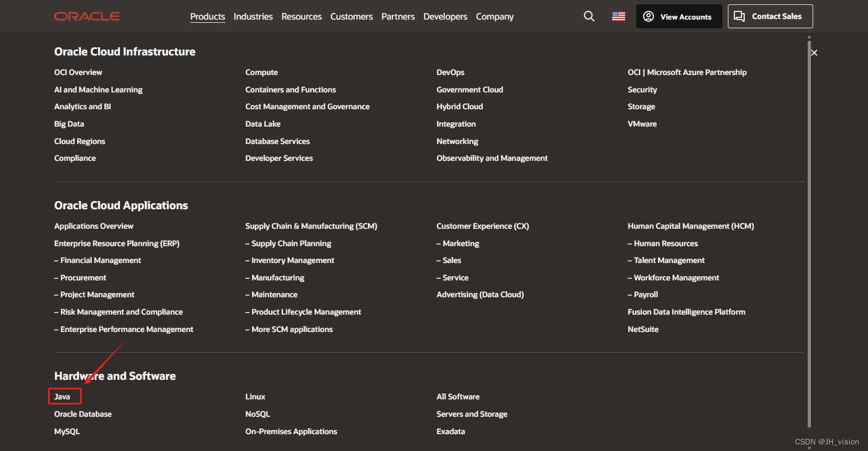Open Applications Overview link

[x=93, y=226]
